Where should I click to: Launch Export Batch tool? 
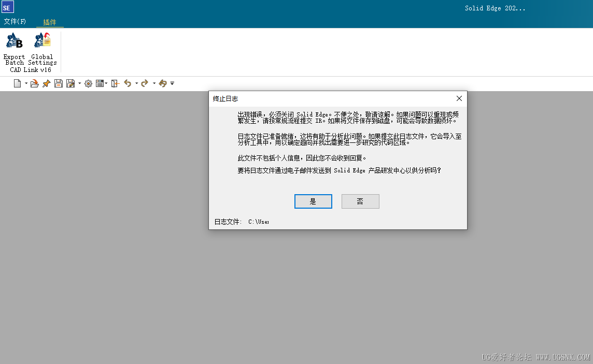[15, 49]
